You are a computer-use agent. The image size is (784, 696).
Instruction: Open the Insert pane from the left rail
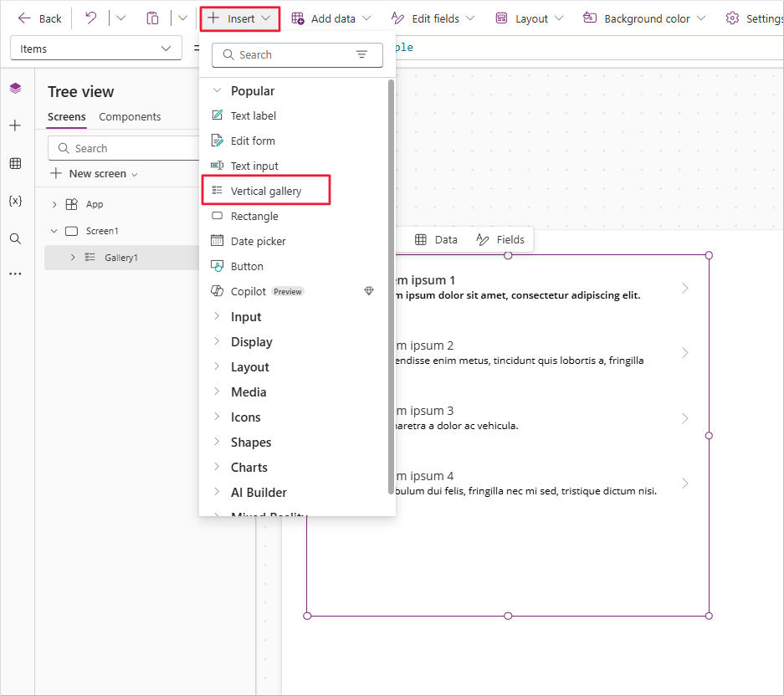click(x=14, y=125)
